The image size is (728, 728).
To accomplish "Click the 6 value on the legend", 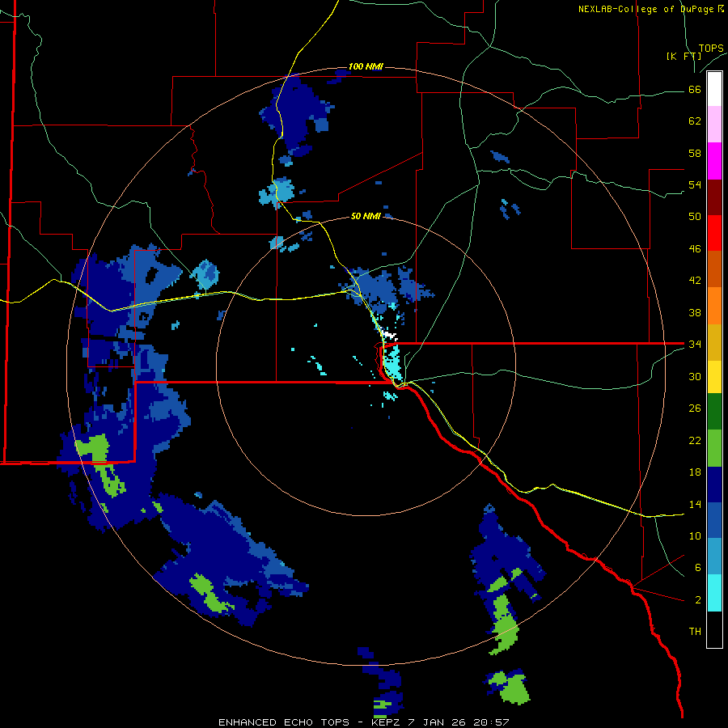I will click(698, 567).
